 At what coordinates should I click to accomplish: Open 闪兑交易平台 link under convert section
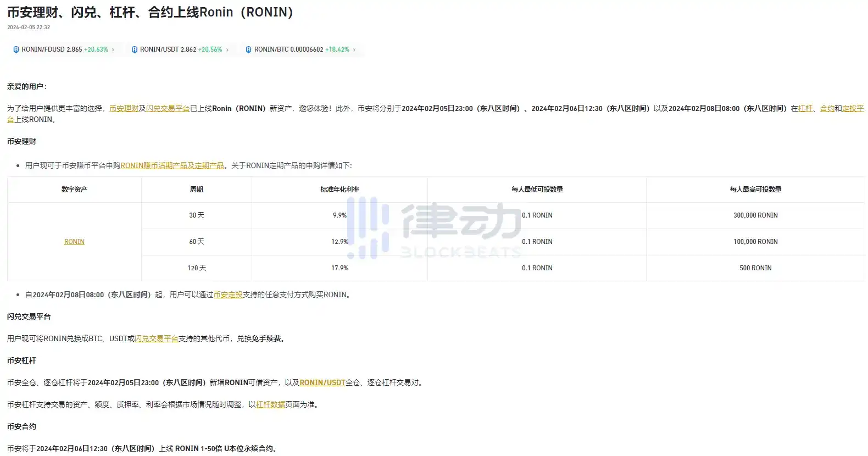click(x=157, y=339)
